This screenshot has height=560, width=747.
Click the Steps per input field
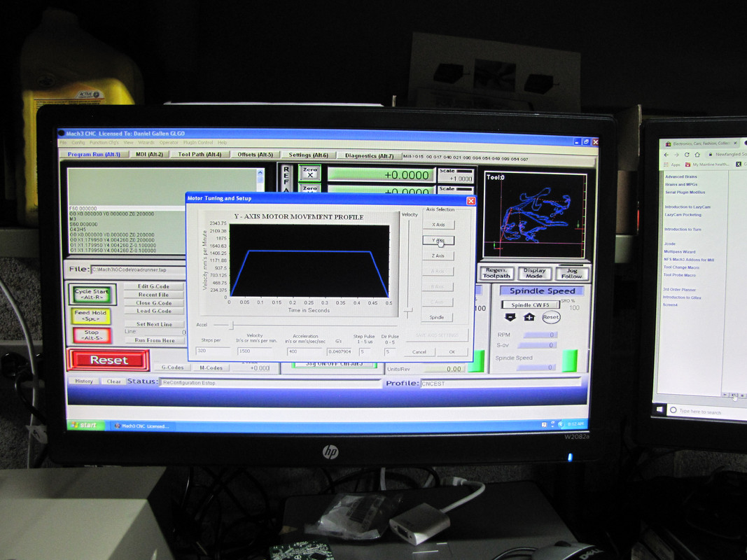pyautogui.click(x=212, y=351)
